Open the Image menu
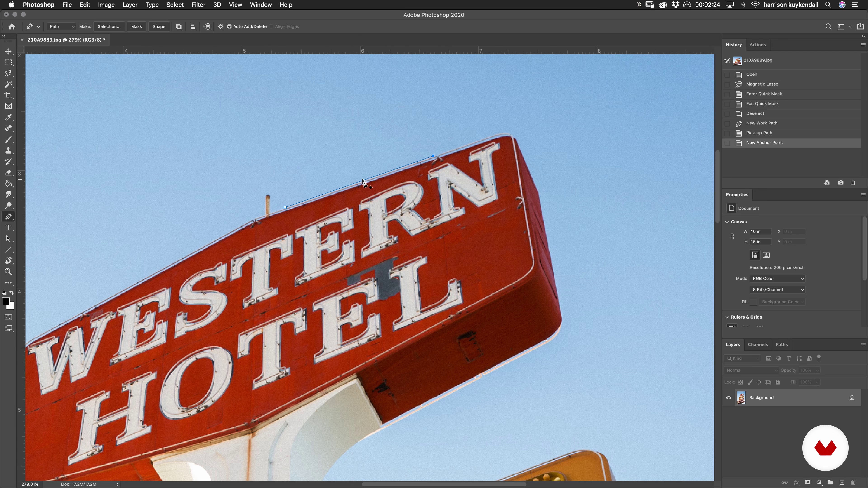Viewport: 868px width, 488px height. point(106,5)
